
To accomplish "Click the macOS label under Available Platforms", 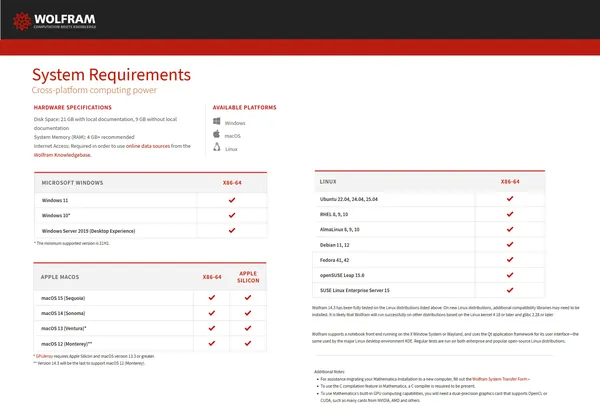I will click(x=232, y=136).
